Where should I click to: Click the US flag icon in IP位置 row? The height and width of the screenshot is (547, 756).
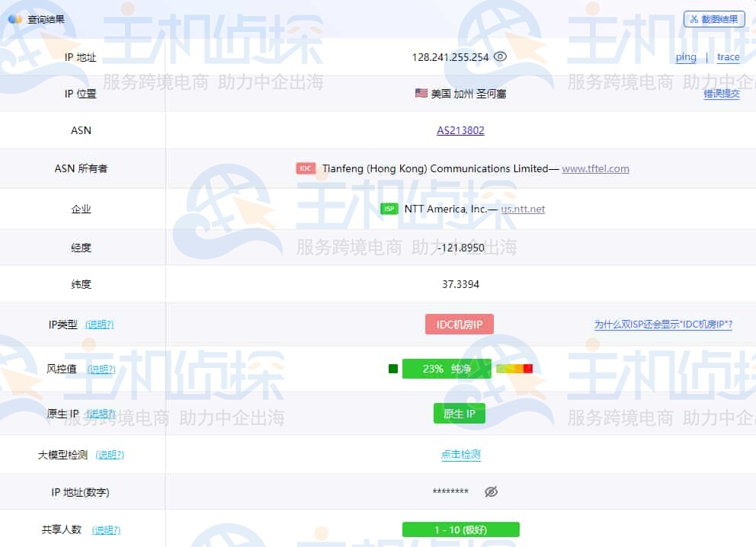tap(420, 94)
